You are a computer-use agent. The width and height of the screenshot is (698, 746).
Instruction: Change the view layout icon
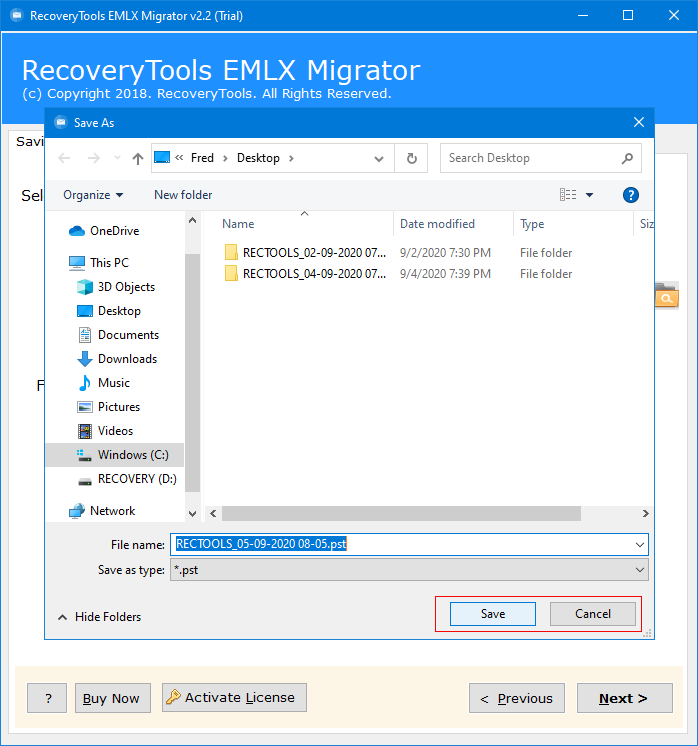tap(568, 195)
